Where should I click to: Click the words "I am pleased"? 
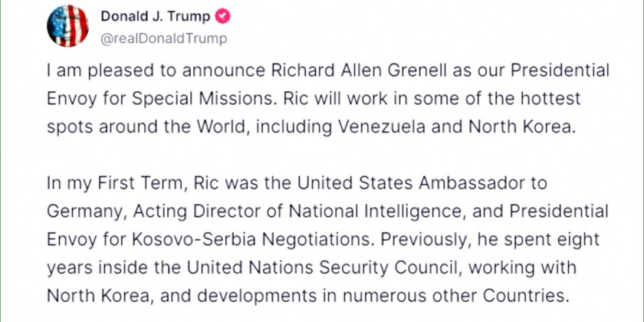pos(88,71)
